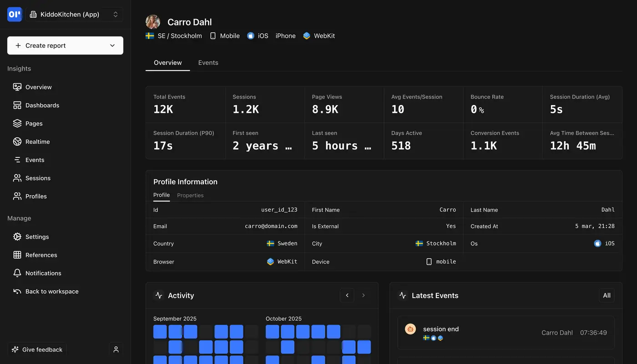Viewport: 637px width, 364px height.
Task: Click the Give feedback button
Action: coord(36,349)
